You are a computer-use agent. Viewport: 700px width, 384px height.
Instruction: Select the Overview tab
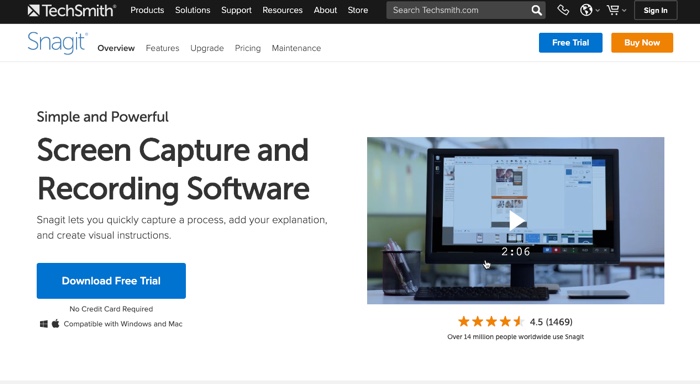pyautogui.click(x=116, y=48)
